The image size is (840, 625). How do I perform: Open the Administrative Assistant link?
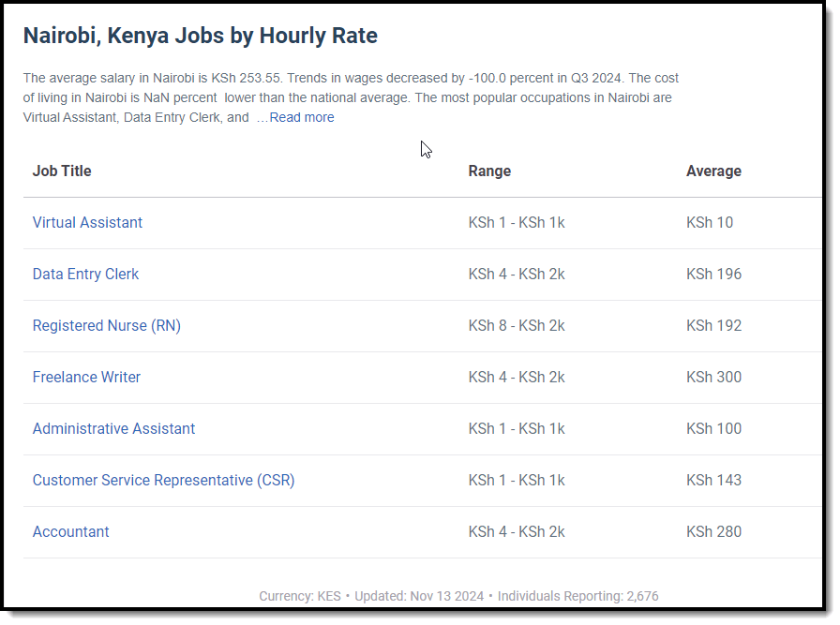click(x=113, y=429)
